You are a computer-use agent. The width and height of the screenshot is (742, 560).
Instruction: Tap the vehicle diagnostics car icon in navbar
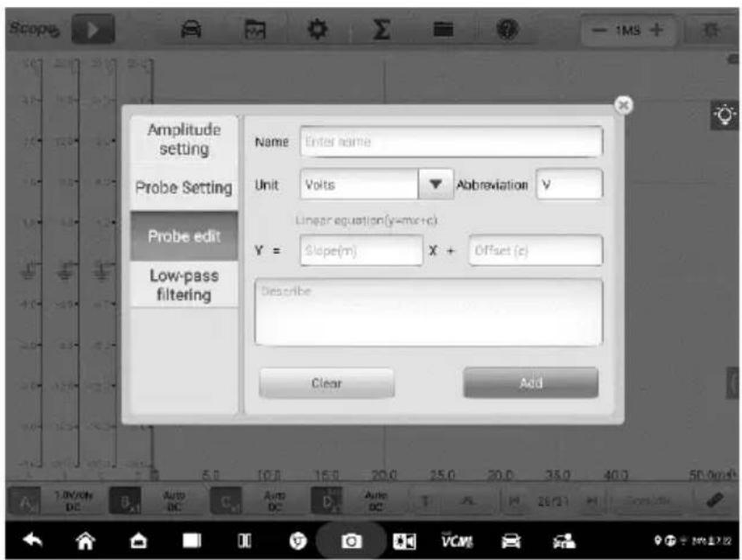pyautogui.click(x=511, y=541)
